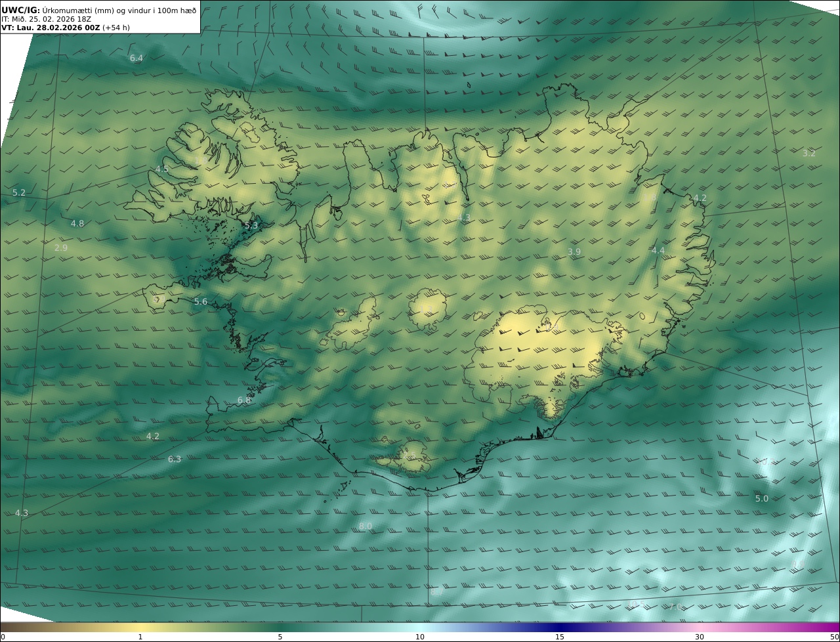840x642 pixels.
Task: Click the colorbar tick label 10
Action: tap(420, 637)
